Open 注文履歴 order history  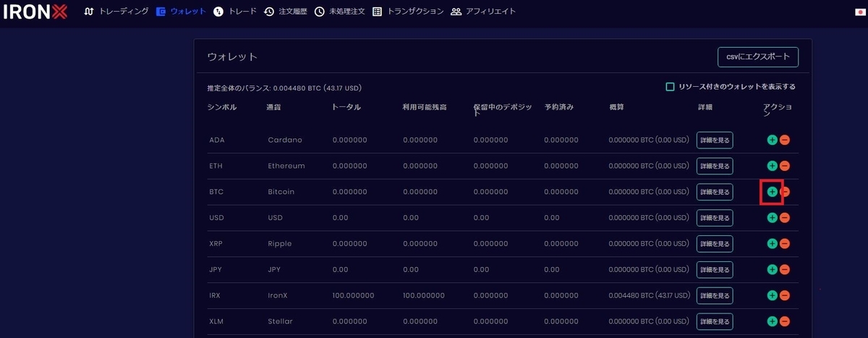click(x=286, y=12)
